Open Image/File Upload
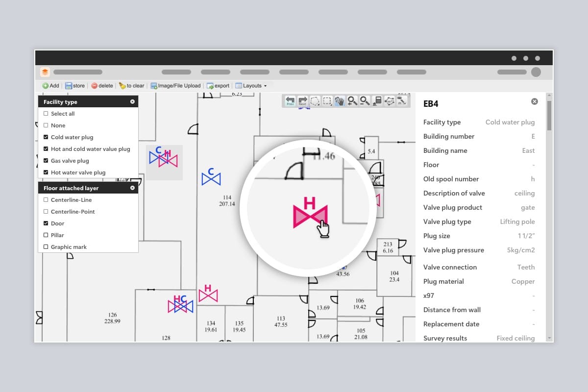588x392 pixels. coord(175,86)
